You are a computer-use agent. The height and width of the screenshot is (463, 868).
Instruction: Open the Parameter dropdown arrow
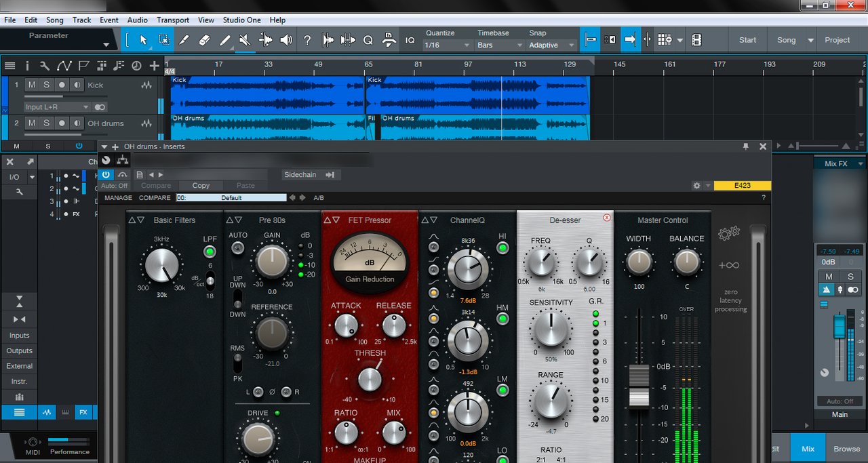(x=106, y=45)
